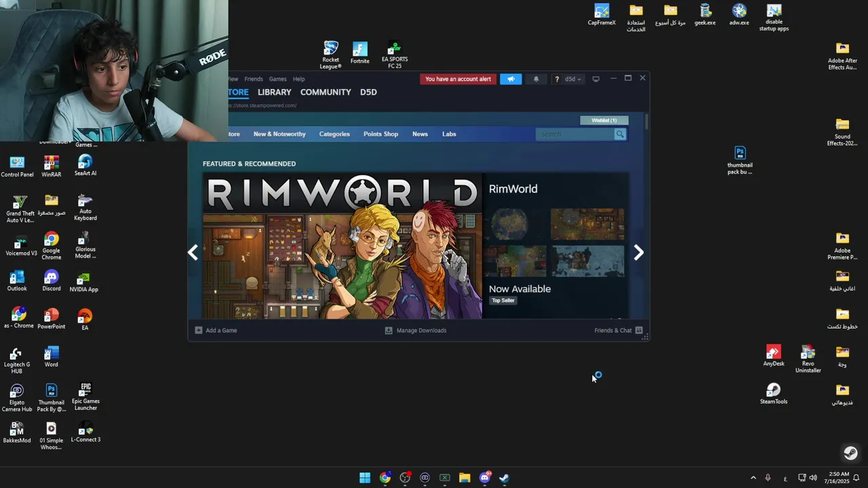Go to the LIBRARY tab
The image size is (868, 488).
[x=274, y=92]
